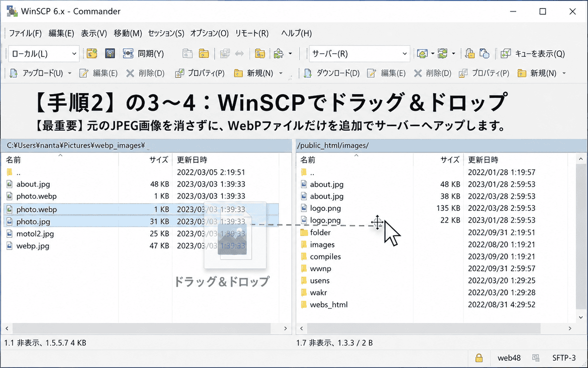Open the リモート(R) menu
The width and height of the screenshot is (588, 368).
[252, 33]
